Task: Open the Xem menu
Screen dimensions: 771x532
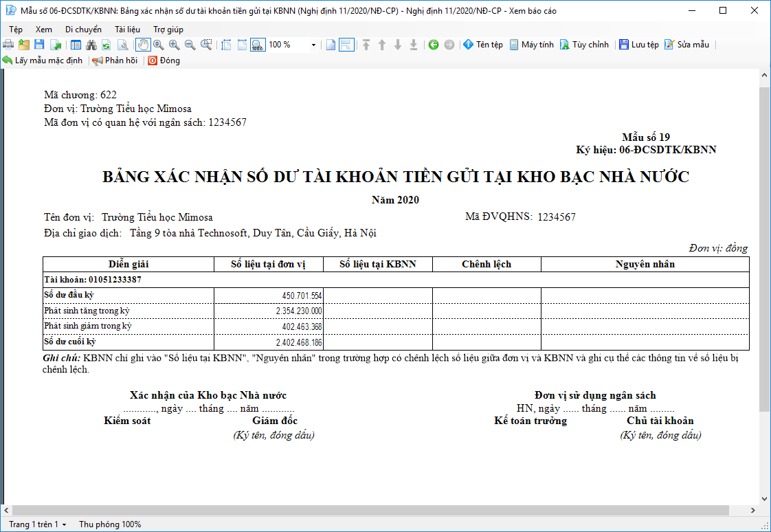Action: point(44,30)
